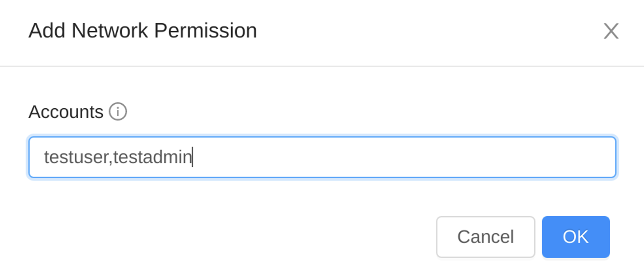Focus the Accounts text input field
This screenshot has width=644, height=275.
coord(322,157)
